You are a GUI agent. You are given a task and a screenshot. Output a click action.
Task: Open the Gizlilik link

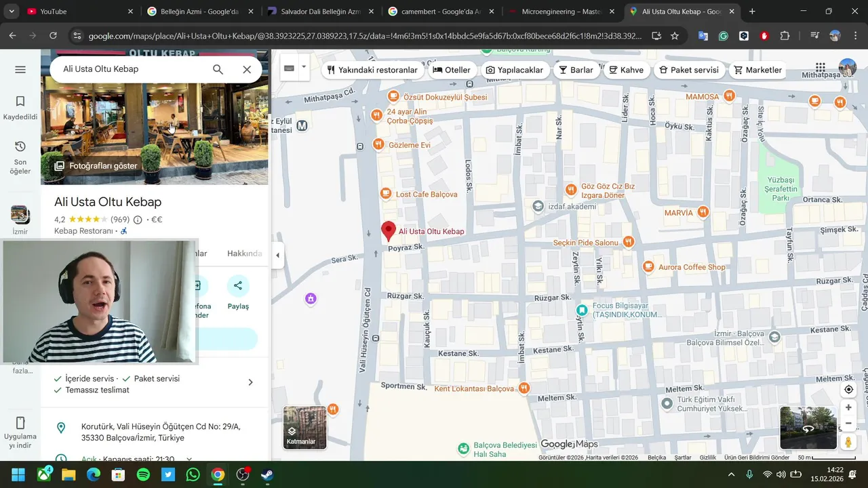point(707,457)
